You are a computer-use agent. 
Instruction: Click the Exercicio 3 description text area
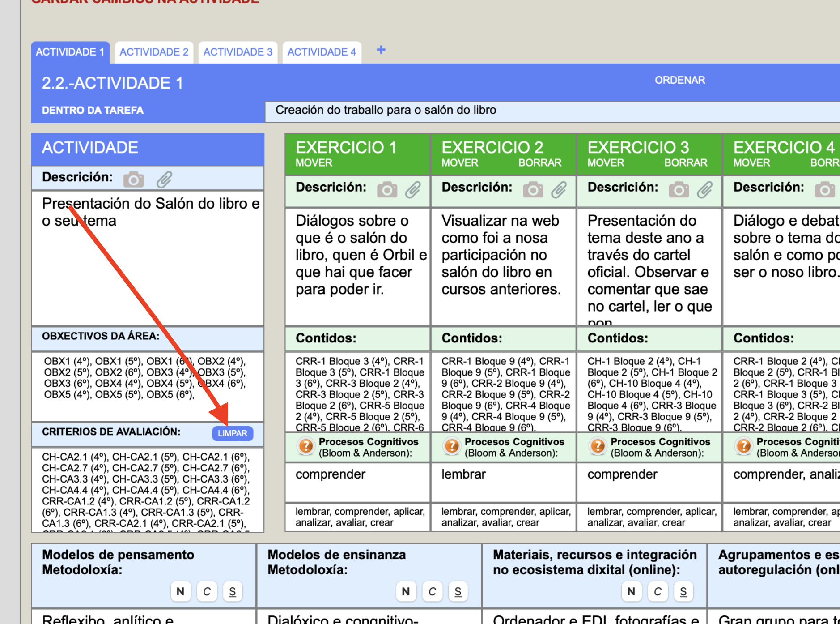(649, 267)
